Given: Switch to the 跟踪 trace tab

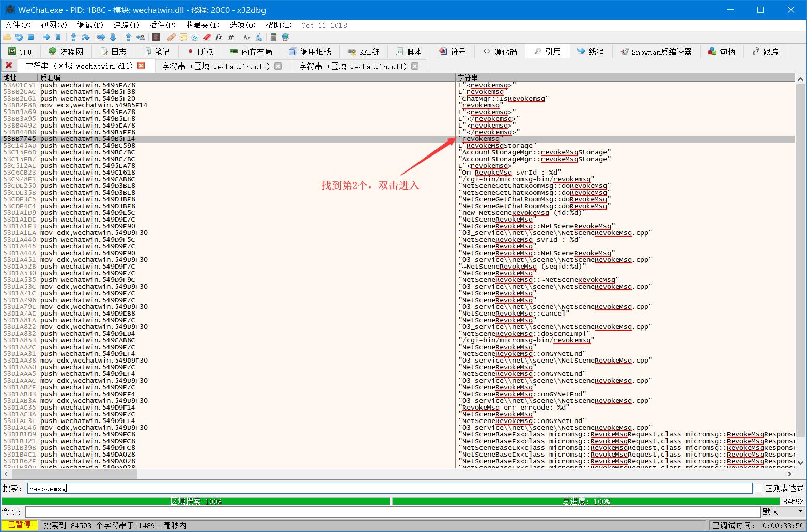Looking at the screenshot, I should click(766, 52).
